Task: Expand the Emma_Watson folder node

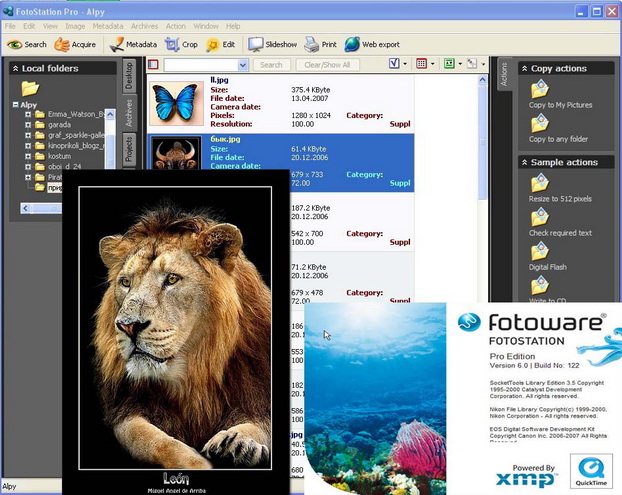Action: 28,114
